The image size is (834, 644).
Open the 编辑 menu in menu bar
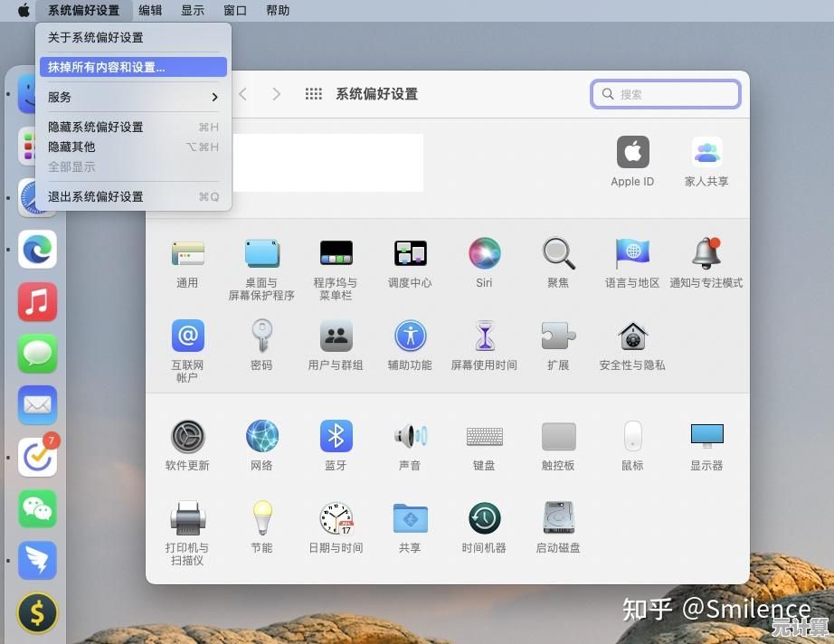tap(150, 11)
